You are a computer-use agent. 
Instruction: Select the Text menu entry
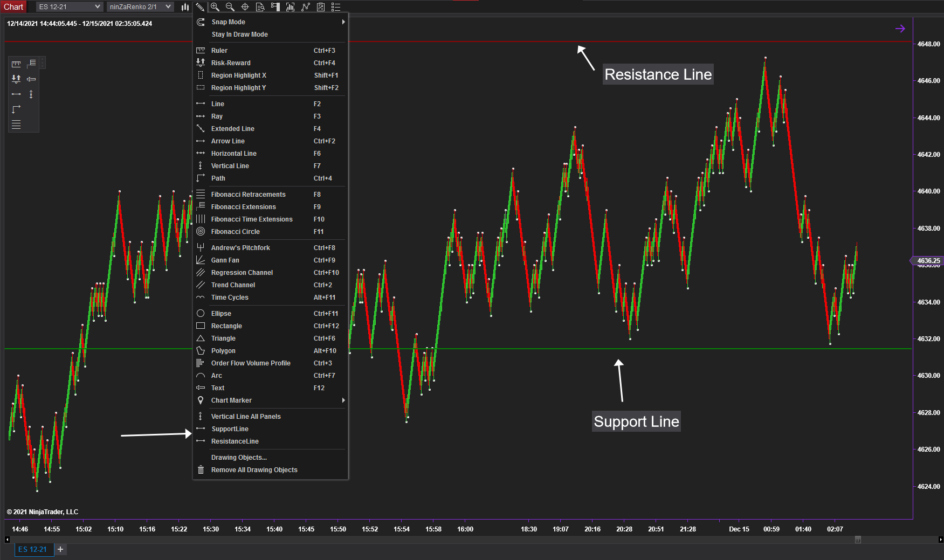pos(271,388)
